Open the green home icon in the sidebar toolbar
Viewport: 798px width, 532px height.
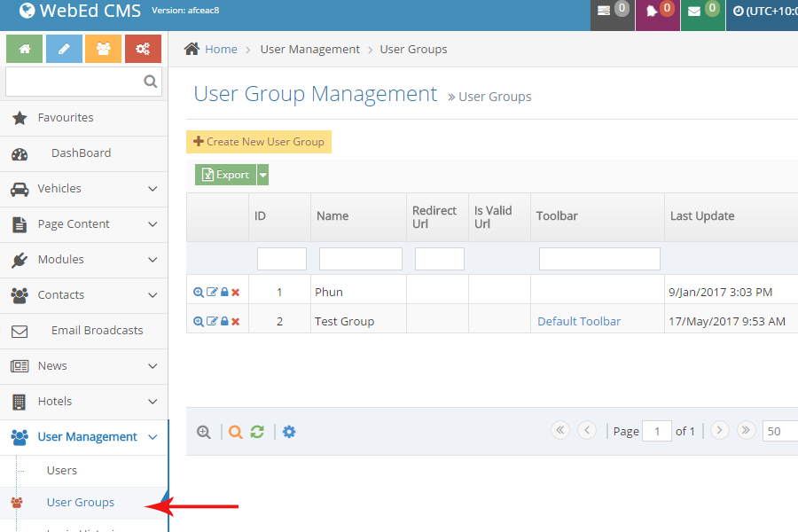(23, 48)
